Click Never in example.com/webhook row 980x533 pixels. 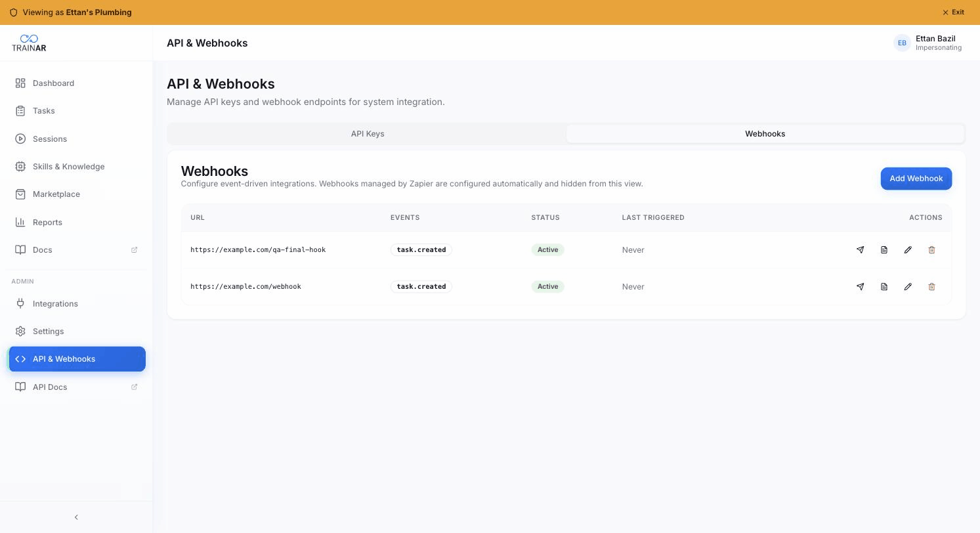(x=633, y=287)
